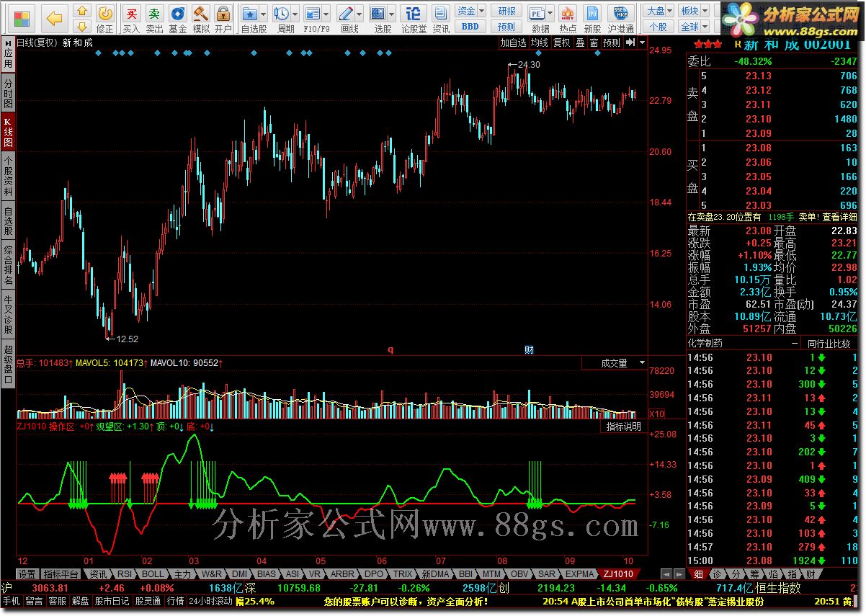Select the 诊 tab at bottom right
866x616 pixels.
(x=717, y=574)
